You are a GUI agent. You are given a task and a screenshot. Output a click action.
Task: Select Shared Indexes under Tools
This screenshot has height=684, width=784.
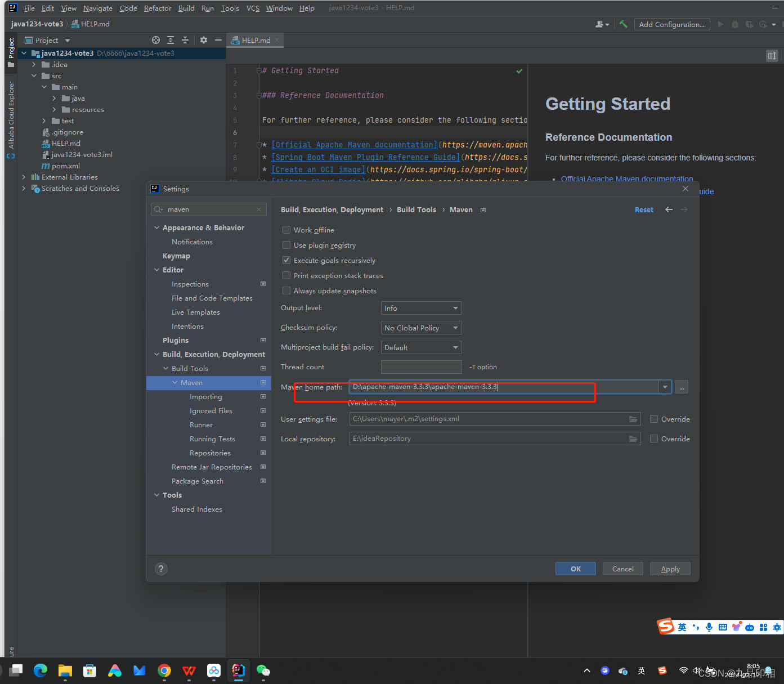pyautogui.click(x=197, y=509)
